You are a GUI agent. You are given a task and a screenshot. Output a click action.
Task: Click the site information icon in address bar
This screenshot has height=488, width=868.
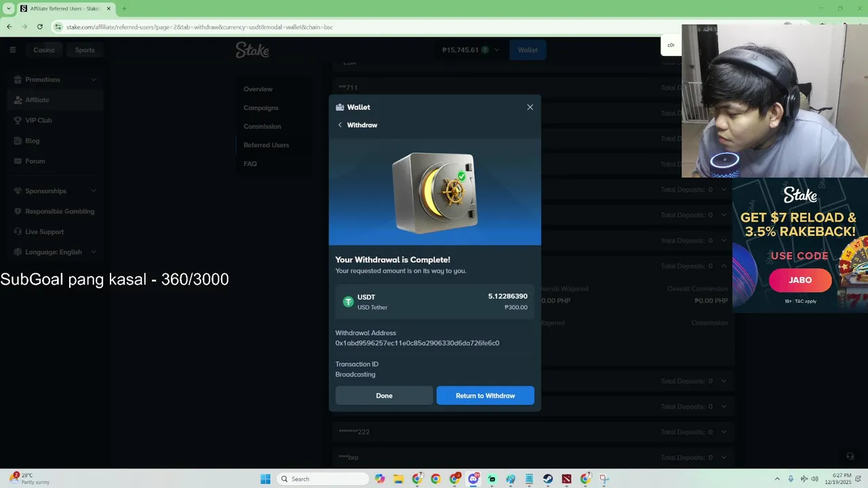[58, 26]
